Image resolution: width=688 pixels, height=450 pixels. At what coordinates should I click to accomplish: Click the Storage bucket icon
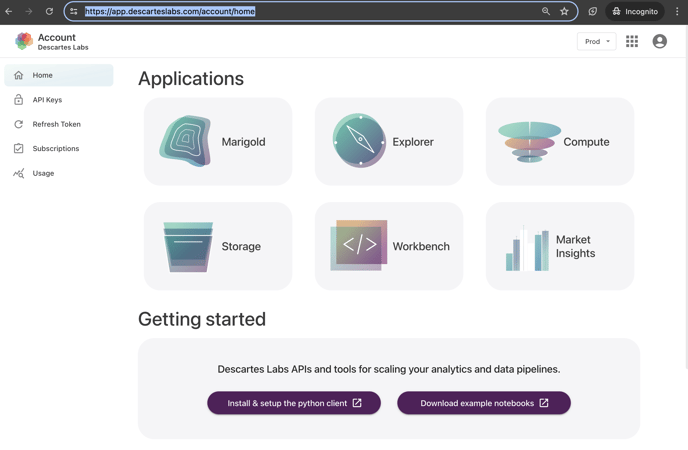click(188, 247)
